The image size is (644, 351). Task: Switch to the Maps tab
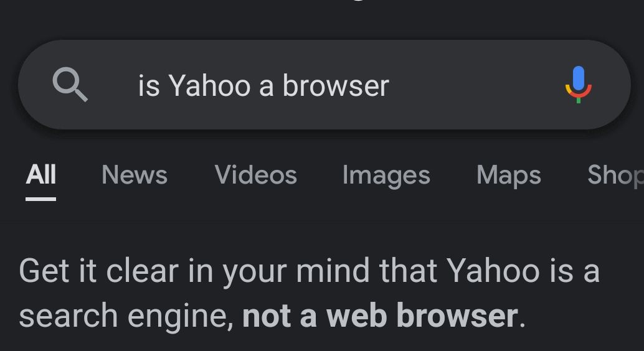509,174
